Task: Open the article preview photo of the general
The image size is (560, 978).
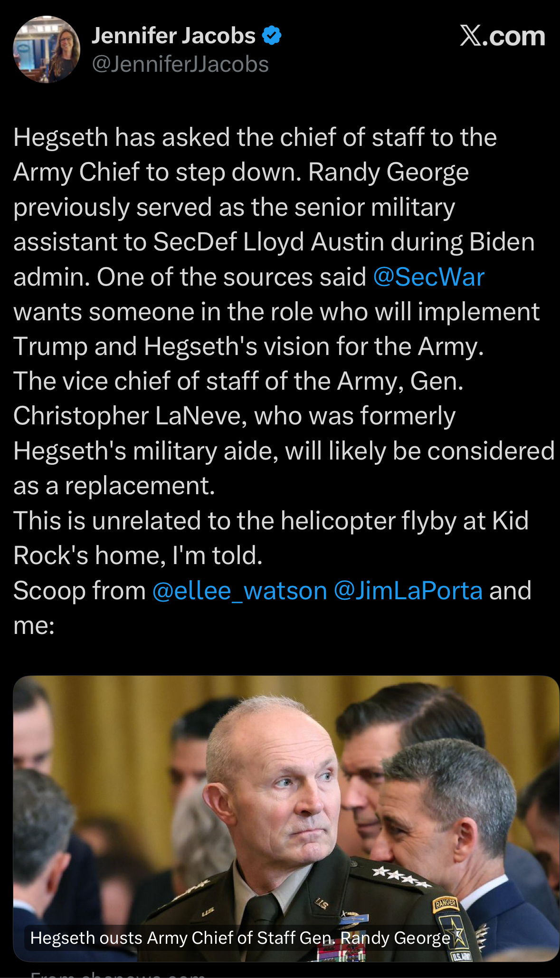Action: 286,818
